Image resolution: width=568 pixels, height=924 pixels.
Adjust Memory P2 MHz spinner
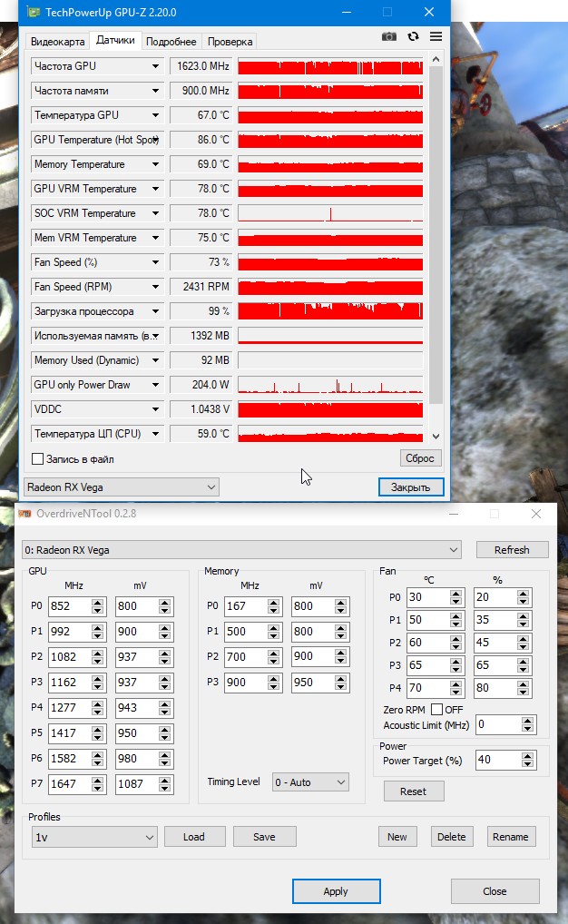click(273, 656)
